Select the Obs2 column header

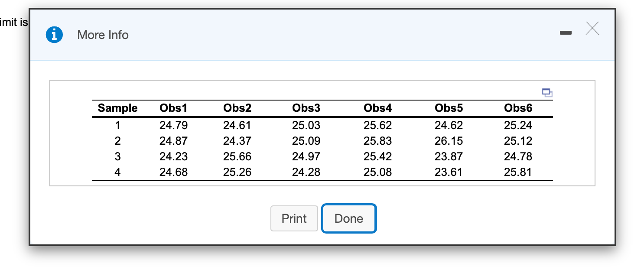pyautogui.click(x=237, y=108)
